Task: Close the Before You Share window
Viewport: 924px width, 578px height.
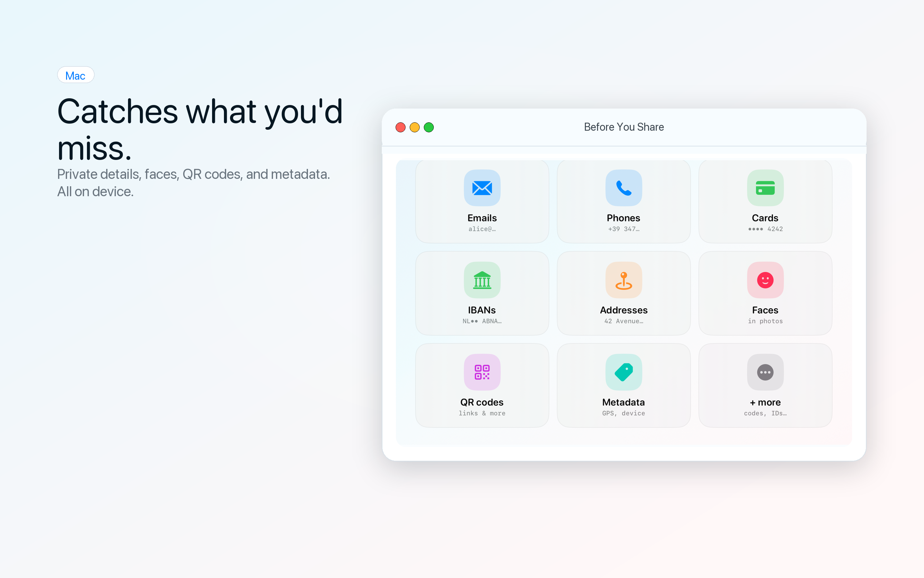Action: tap(400, 127)
